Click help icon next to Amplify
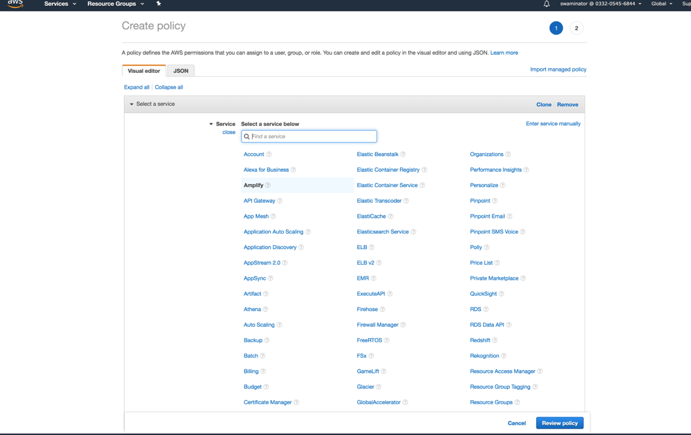This screenshot has height=435, width=691. click(267, 185)
